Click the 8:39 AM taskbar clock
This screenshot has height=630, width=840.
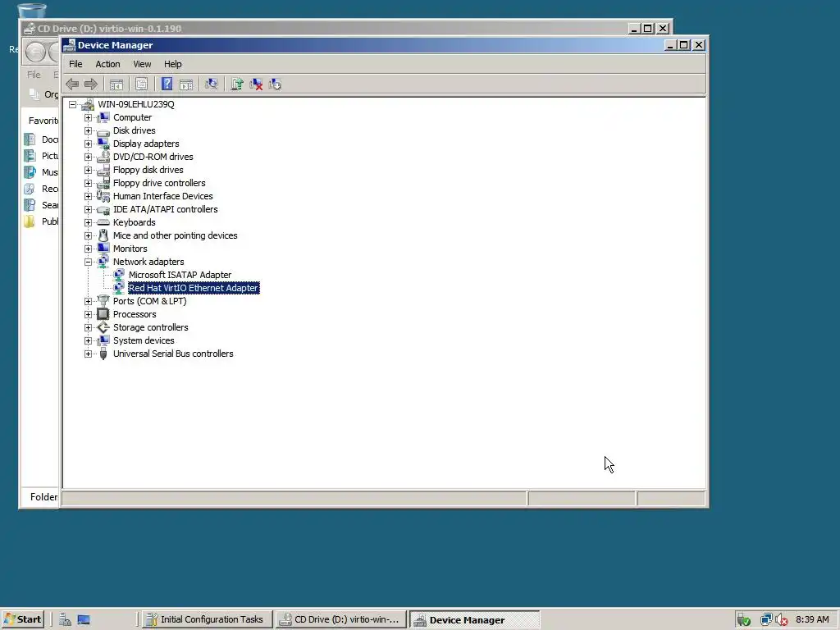pyautogui.click(x=812, y=620)
